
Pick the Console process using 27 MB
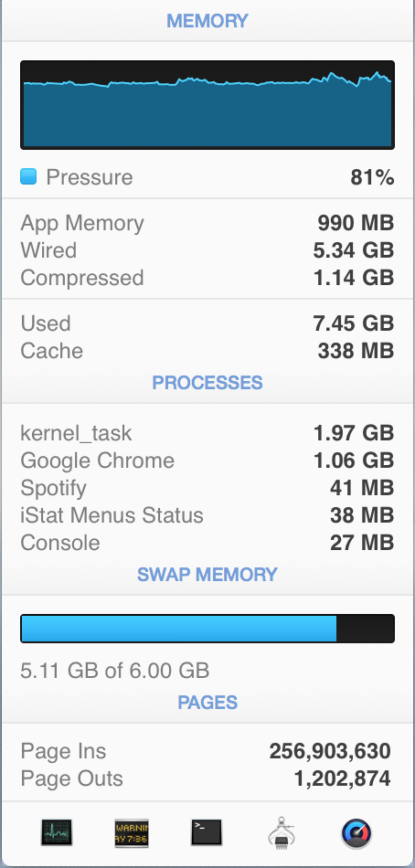coord(207,543)
